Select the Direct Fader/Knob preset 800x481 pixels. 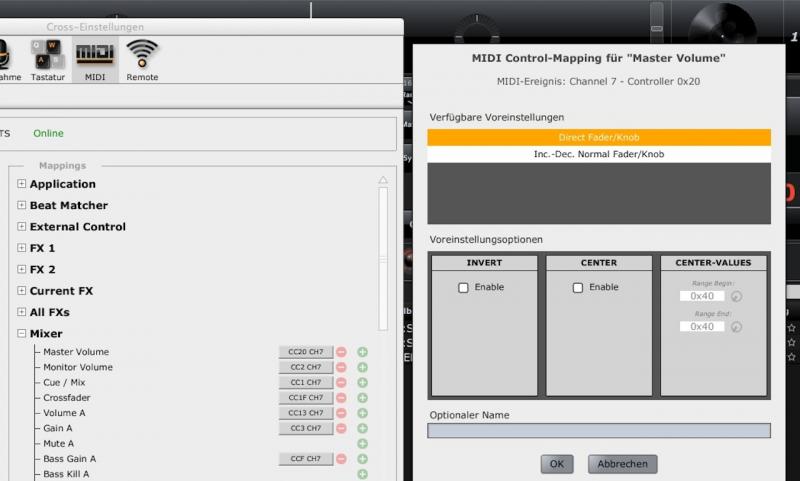click(x=599, y=138)
